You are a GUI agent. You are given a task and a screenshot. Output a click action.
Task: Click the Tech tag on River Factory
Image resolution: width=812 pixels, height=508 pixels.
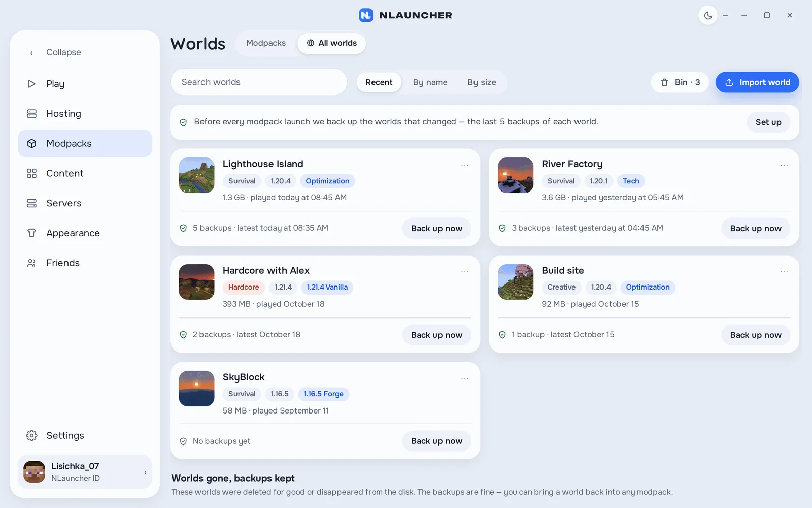[x=631, y=181]
